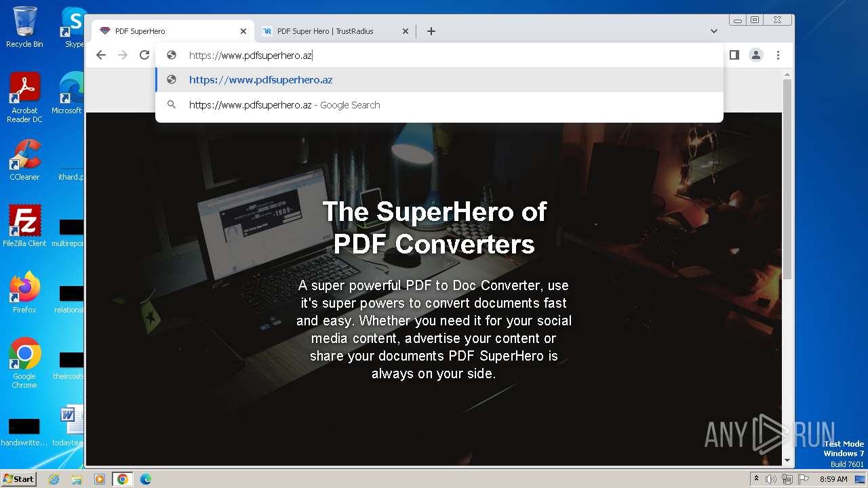Show hidden tray icons arrow

(756, 479)
